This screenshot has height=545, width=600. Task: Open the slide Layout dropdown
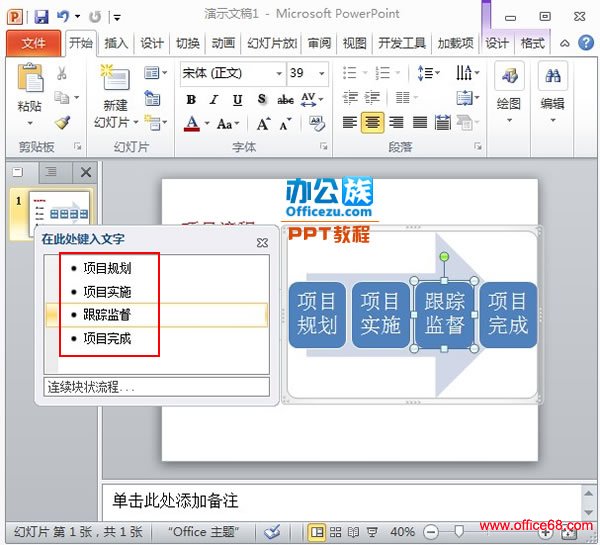[155, 72]
